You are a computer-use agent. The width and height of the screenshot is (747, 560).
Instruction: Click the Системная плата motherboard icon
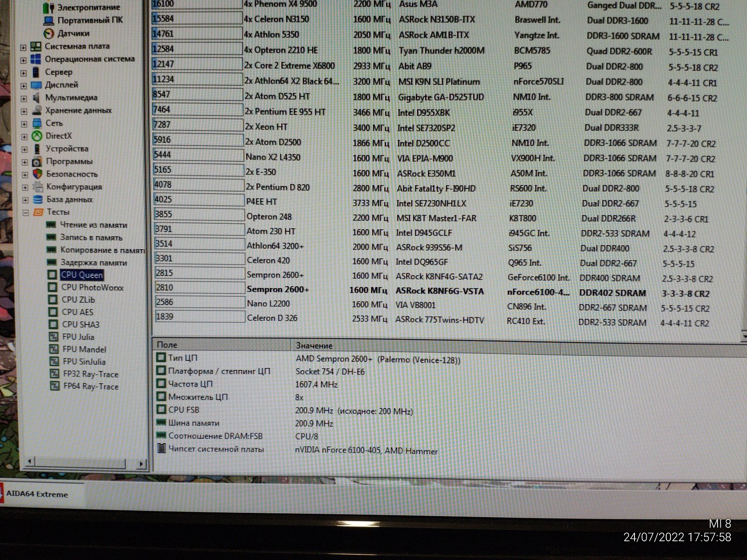[36, 47]
